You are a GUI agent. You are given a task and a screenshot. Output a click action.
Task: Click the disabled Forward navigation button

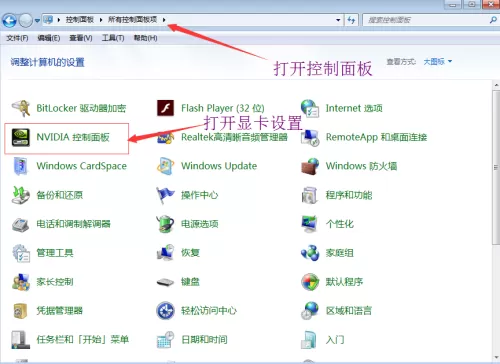click(x=25, y=21)
